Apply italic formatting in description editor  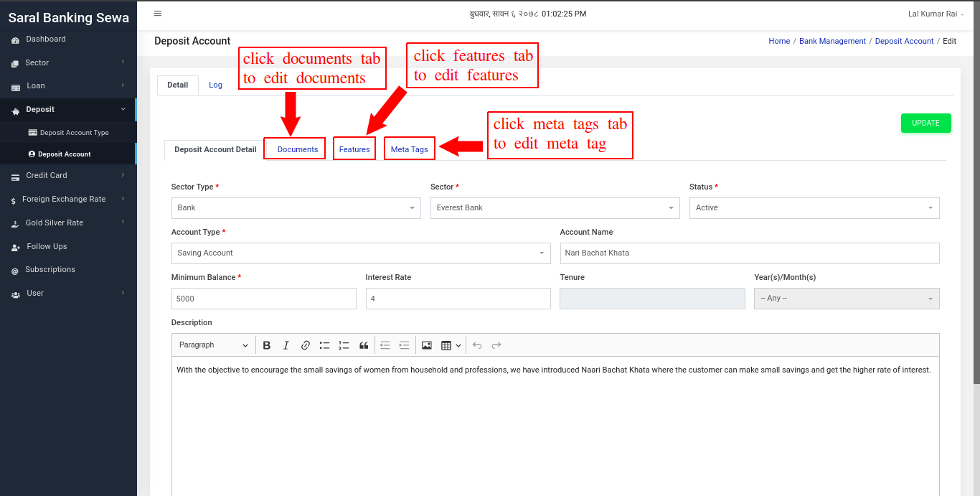pyautogui.click(x=286, y=345)
